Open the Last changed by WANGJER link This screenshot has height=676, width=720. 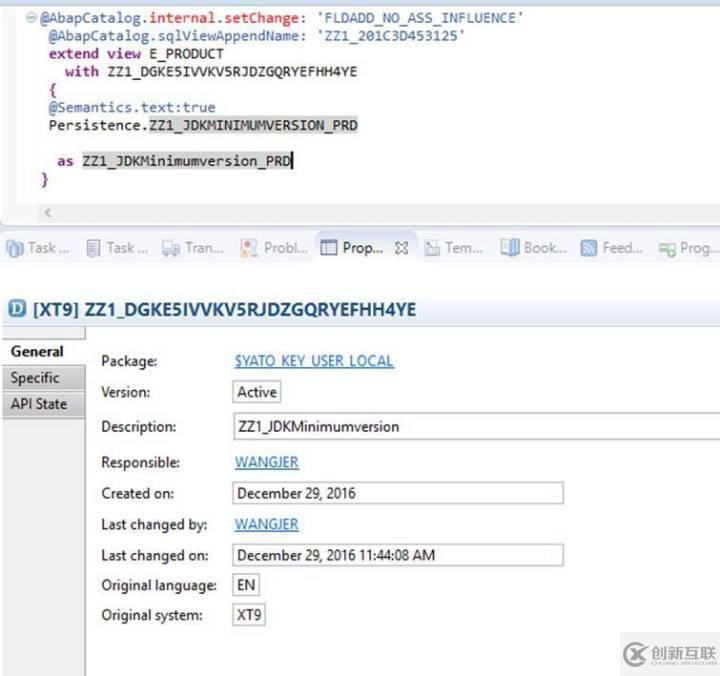pos(267,524)
